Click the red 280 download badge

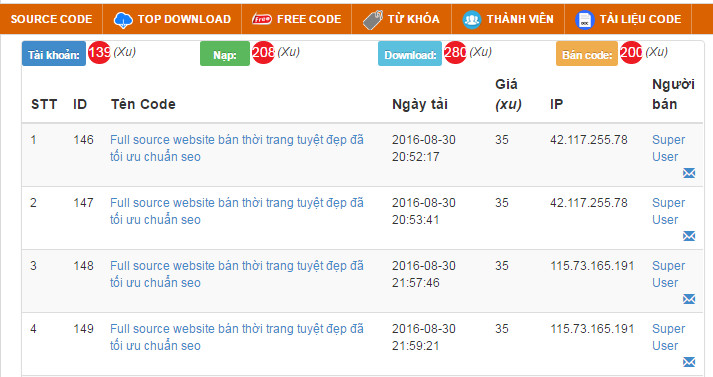pyautogui.click(x=455, y=52)
